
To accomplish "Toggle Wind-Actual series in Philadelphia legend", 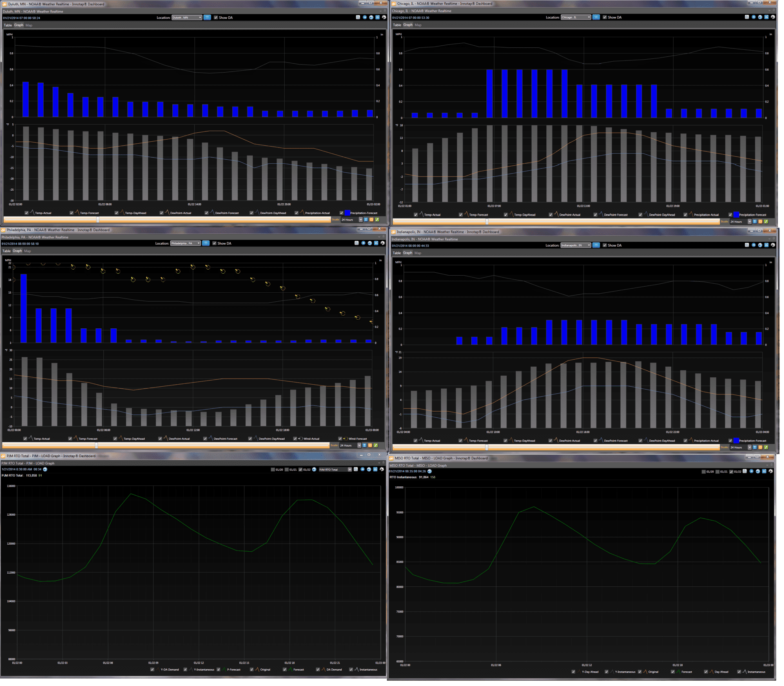I will click(x=295, y=439).
